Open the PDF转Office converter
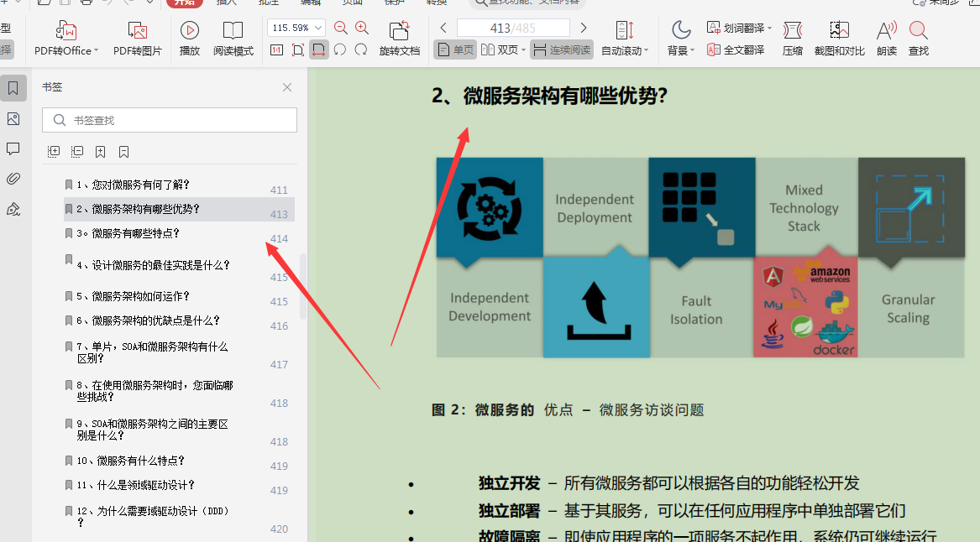 tap(66, 38)
